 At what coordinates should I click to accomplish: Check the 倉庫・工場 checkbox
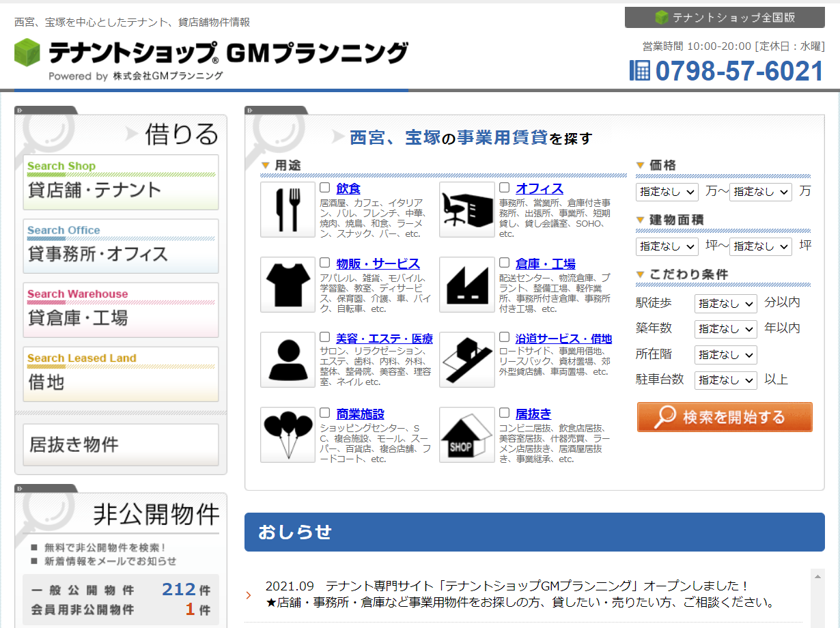coord(504,263)
